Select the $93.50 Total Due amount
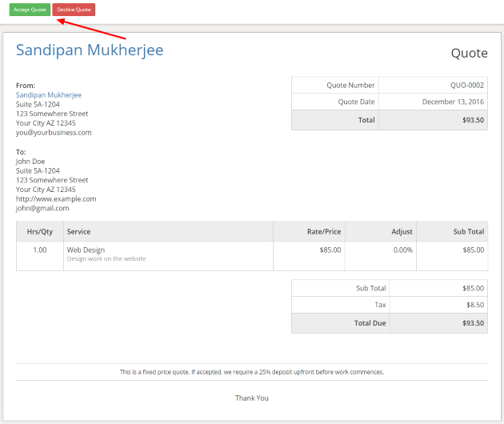Viewport: 504px width, 424px height. 473,323
